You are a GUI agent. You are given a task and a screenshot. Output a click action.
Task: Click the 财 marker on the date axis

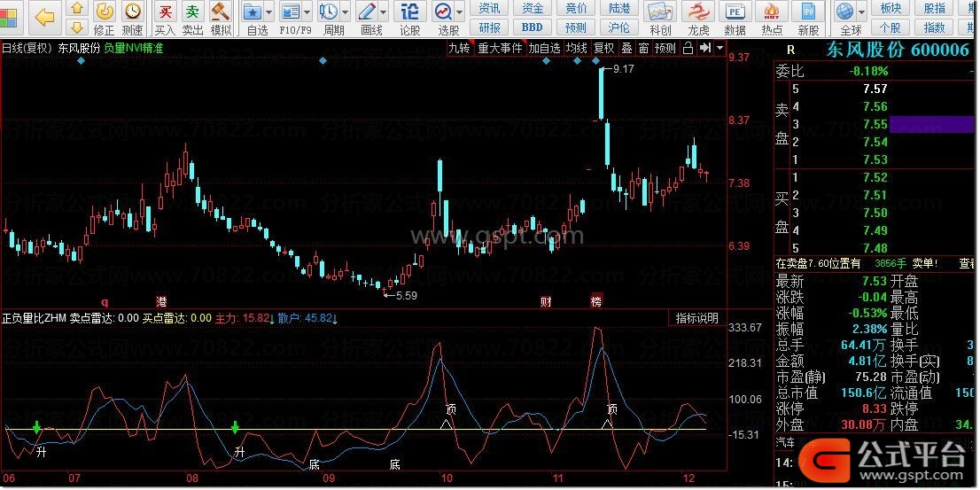(546, 302)
